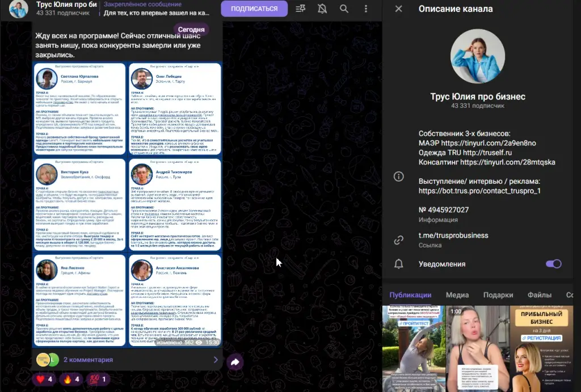The width and height of the screenshot is (581, 392).
Task: Open the three-dot more options menu
Action: click(366, 9)
